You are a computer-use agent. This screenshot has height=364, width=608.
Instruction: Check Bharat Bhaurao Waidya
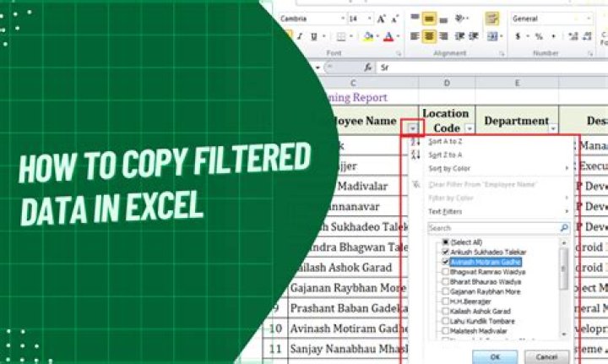click(446, 282)
